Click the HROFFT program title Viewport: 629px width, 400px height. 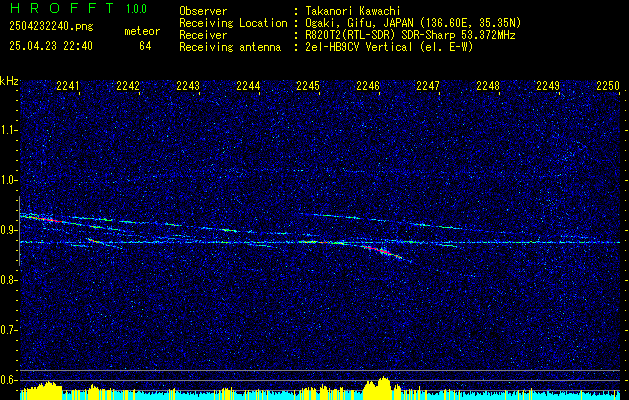(63, 8)
